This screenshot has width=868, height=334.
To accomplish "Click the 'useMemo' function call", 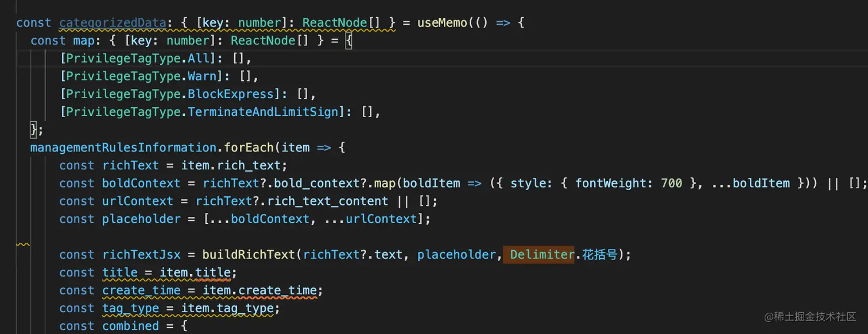I will tap(442, 23).
